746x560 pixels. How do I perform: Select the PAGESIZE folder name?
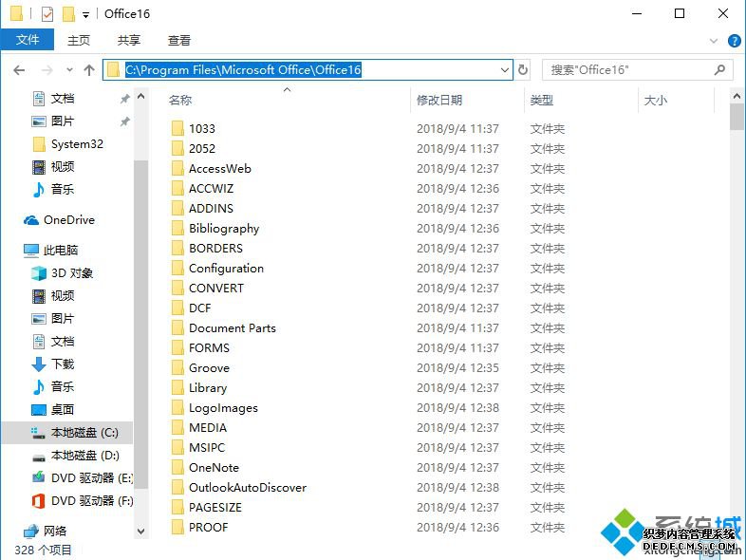pos(215,508)
